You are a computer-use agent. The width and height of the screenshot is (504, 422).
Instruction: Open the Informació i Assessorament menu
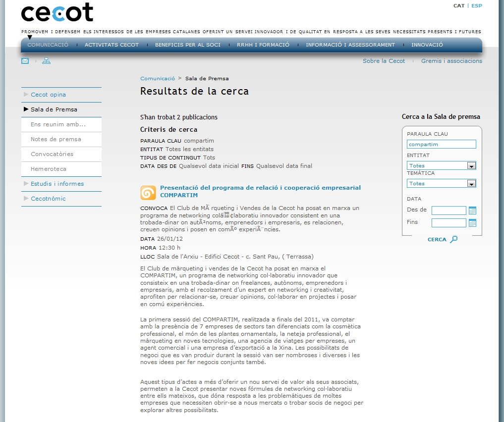pyautogui.click(x=350, y=45)
